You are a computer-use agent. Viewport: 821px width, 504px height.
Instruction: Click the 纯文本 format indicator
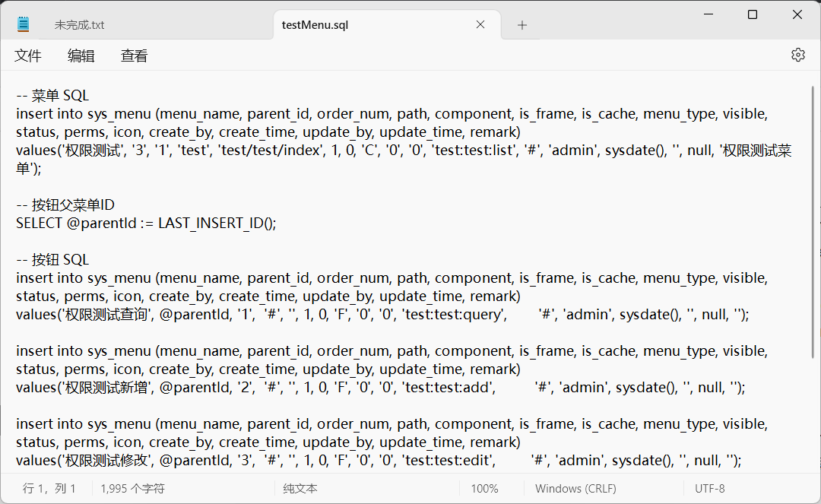point(300,489)
